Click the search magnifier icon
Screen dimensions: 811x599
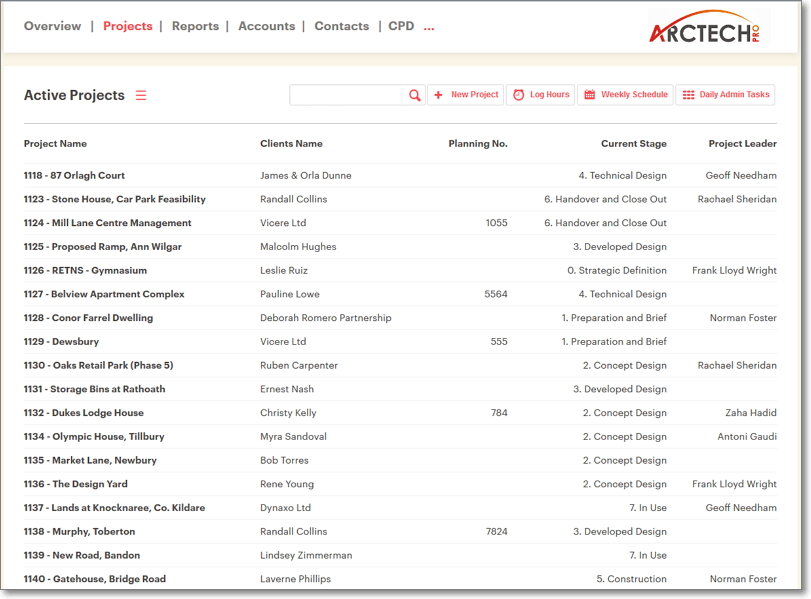click(414, 95)
